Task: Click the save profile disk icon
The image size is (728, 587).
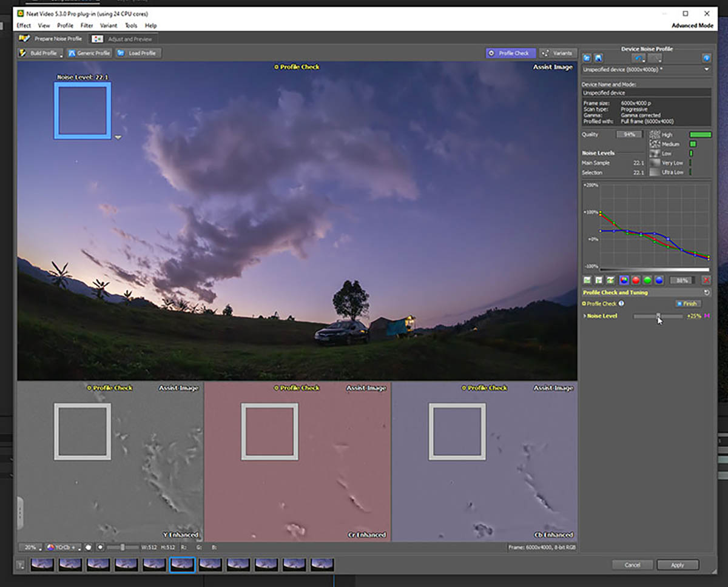Action: click(x=598, y=58)
